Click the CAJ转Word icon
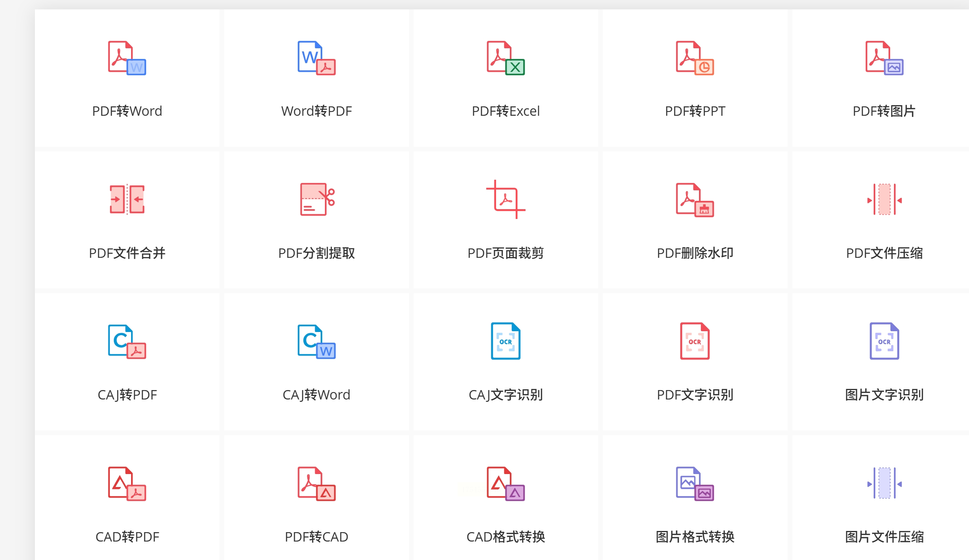 (316, 341)
